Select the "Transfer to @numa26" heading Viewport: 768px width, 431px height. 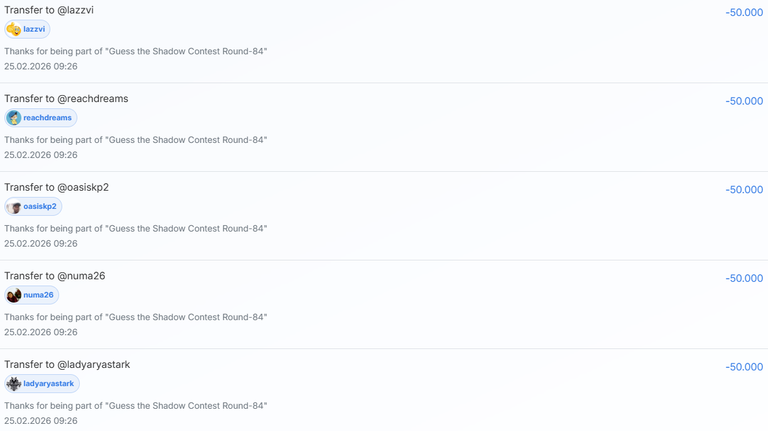pyautogui.click(x=54, y=276)
